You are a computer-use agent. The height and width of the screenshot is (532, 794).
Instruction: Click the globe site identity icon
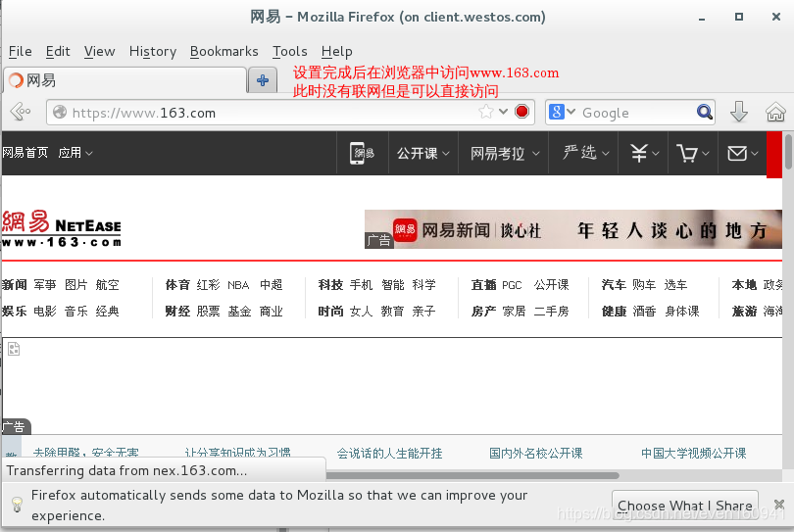(x=60, y=112)
